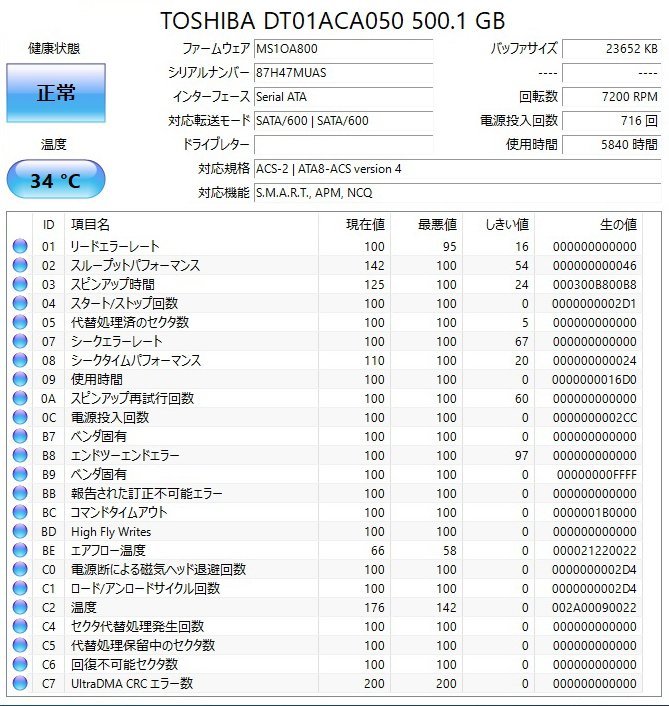The height and width of the screenshot is (706, 669).
Task: Click the rotation rate value 7200 RPM
Action: pos(611,96)
